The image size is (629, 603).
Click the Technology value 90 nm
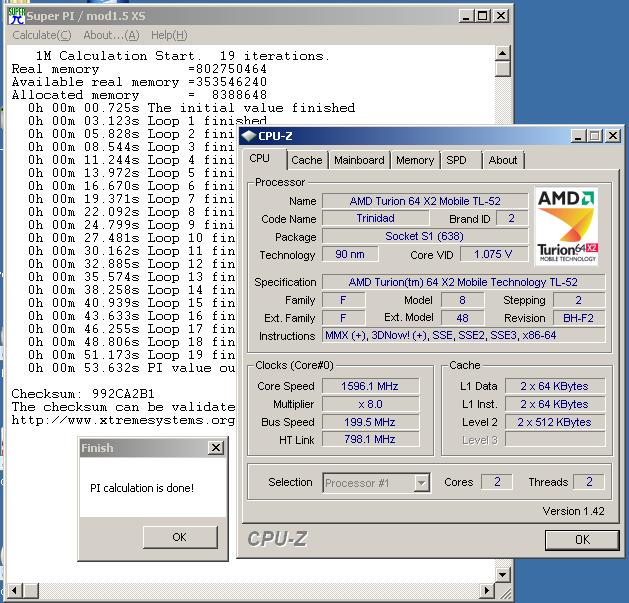350,254
